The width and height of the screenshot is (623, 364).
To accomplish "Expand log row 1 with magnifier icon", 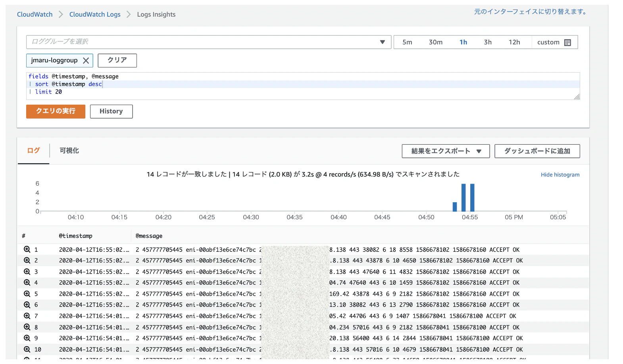I will point(27,249).
